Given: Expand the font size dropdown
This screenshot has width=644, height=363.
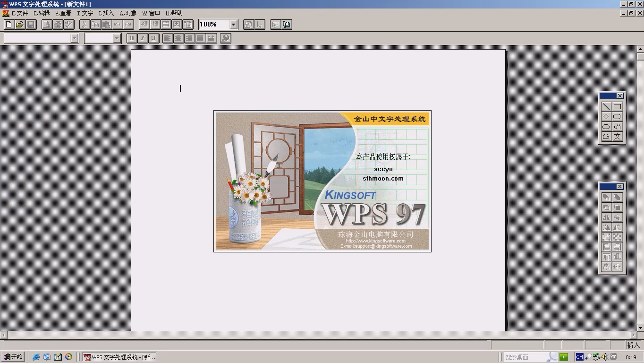Looking at the screenshot, I should click(x=117, y=38).
